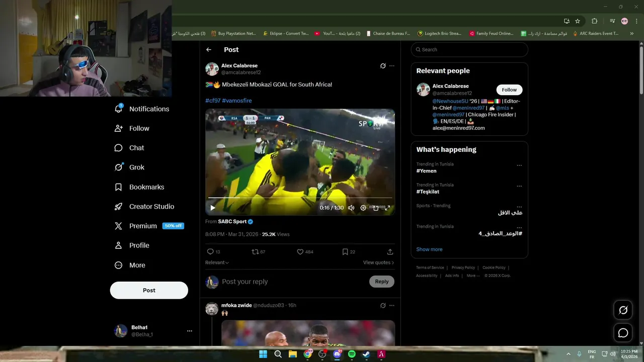Screen dimensions: 644x362
Task: Open the image thumbnail in mfoka zwide reply
Action: (x=308, y=333)
